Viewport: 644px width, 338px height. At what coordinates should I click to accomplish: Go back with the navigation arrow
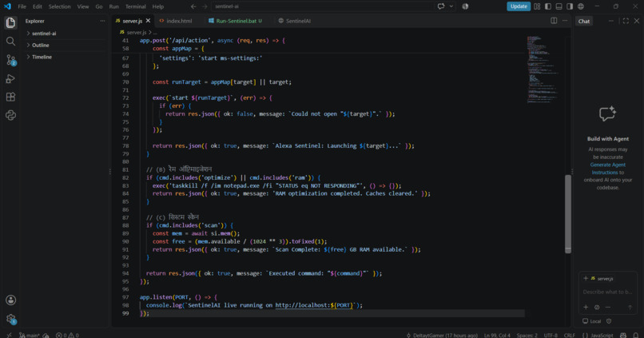193,6
